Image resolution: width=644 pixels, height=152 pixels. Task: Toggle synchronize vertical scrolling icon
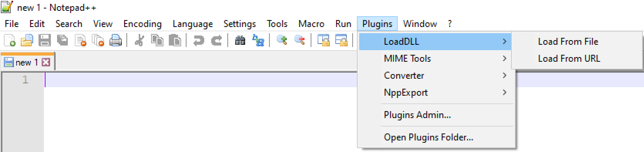point(323,40)
